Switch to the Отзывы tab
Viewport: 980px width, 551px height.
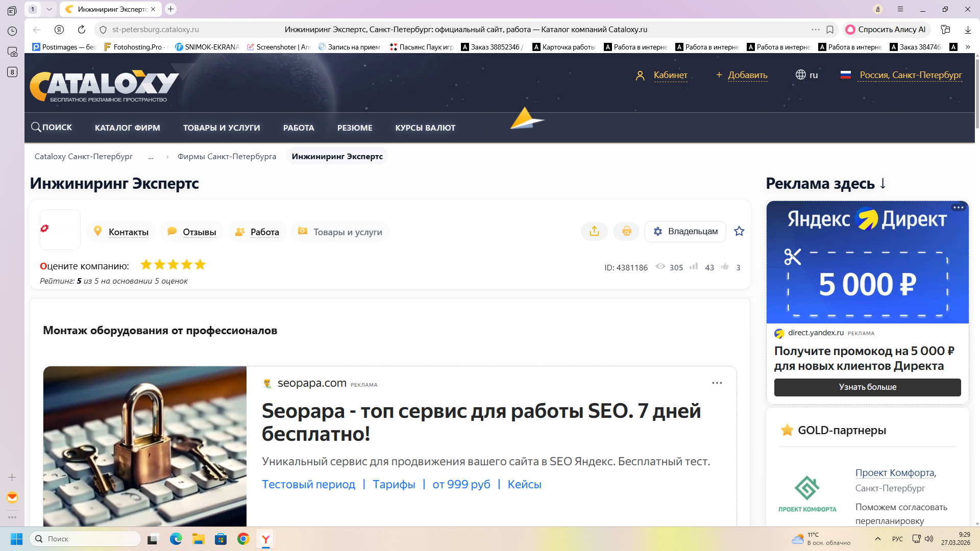[199, 232]
